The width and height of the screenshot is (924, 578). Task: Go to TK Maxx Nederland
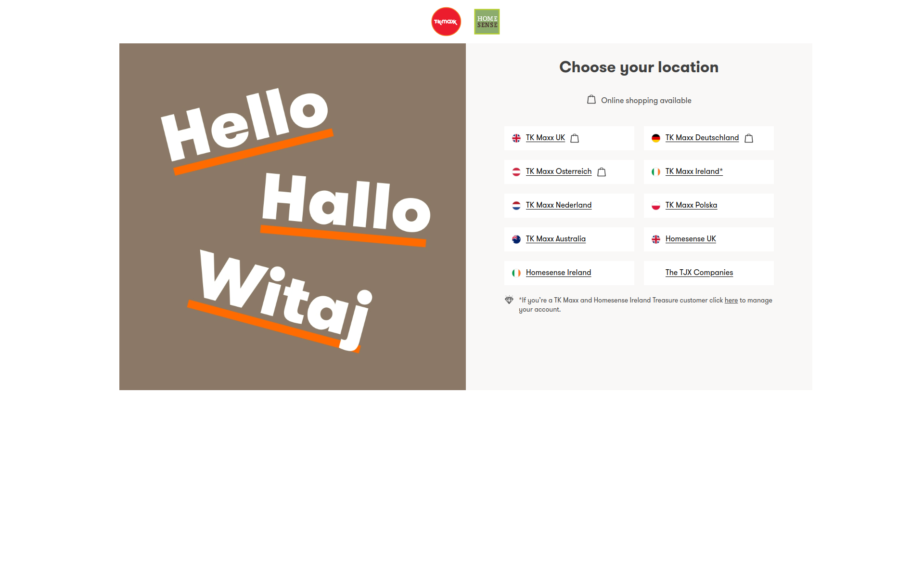pos(559,205)
